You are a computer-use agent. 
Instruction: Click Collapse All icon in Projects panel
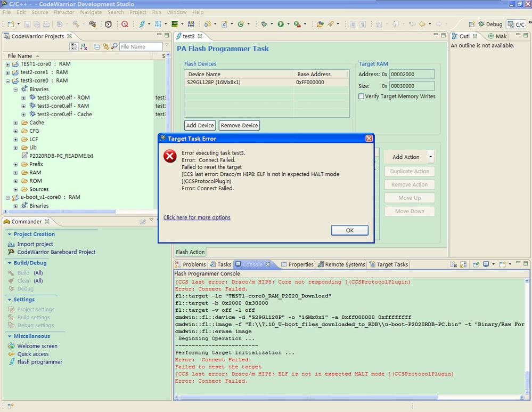97,46
